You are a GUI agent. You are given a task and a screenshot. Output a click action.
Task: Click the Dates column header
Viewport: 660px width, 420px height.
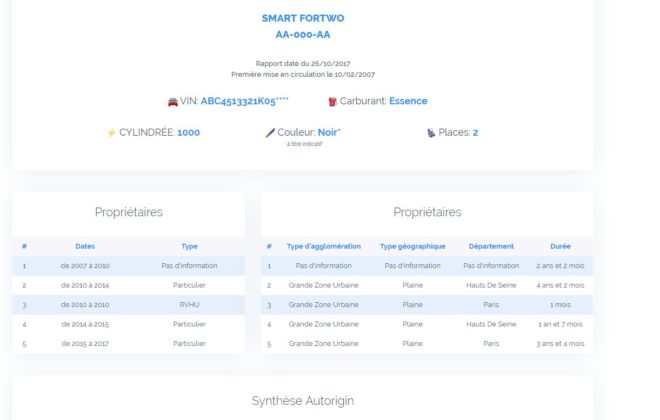(x=85, y=246)
